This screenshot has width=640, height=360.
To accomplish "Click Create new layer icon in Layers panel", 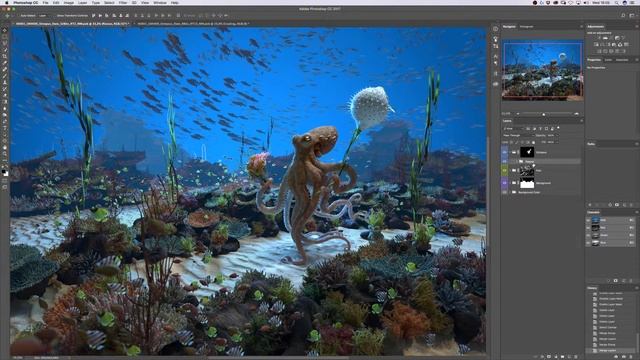I will click(x=569, y=356).
